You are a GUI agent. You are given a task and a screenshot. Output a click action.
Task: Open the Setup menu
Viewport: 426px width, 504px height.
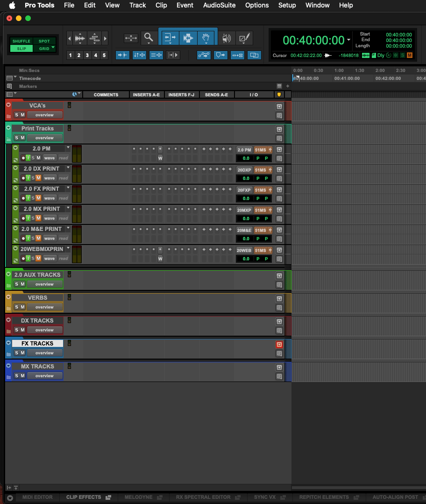pyautogui.click(x=287, y=5)
